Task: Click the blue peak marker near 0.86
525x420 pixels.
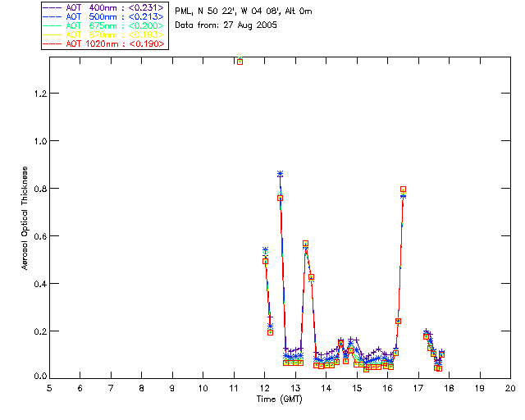Action: 280,174
